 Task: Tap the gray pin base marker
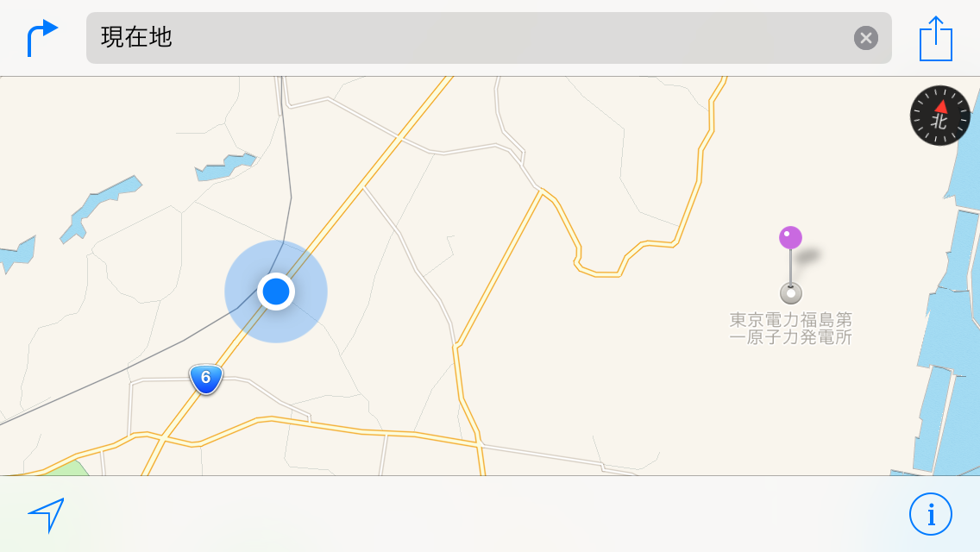[790, 292]
